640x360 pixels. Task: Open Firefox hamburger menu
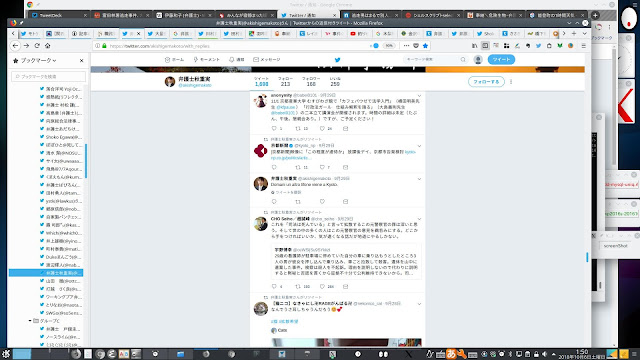tap(583, 46)
